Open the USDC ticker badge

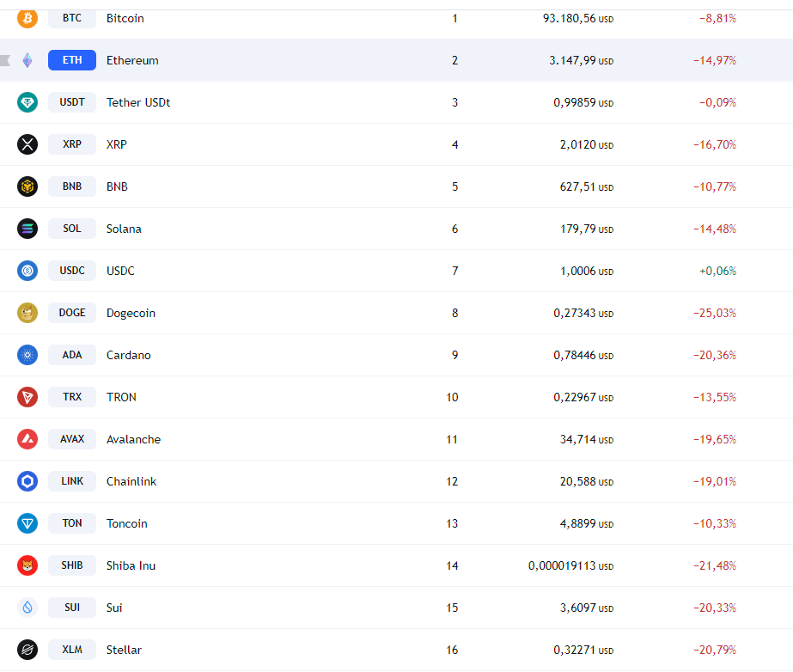click(72, 271)
